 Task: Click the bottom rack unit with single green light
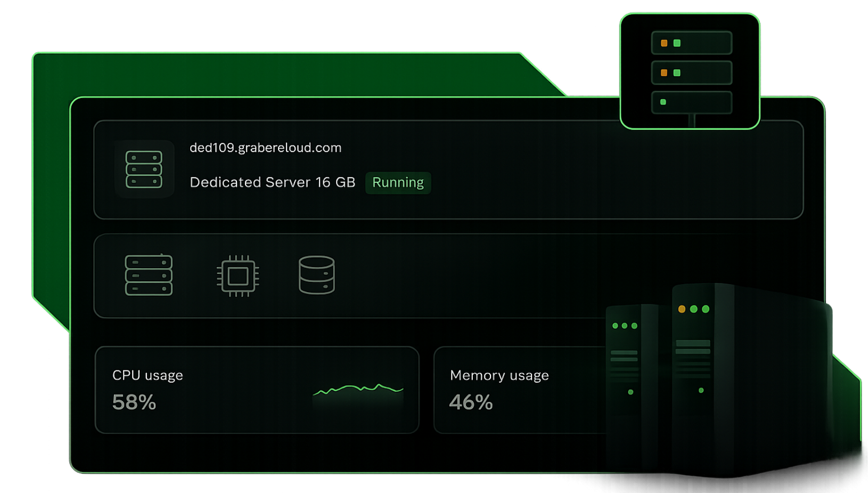(x=691, y=102)
